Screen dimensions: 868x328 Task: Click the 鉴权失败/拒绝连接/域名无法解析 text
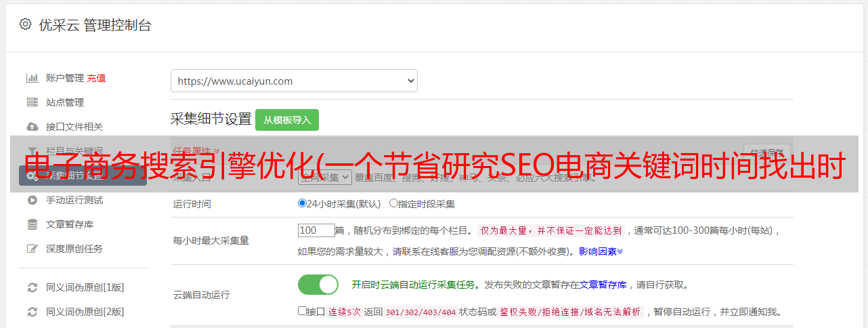(x=571, y=312)
